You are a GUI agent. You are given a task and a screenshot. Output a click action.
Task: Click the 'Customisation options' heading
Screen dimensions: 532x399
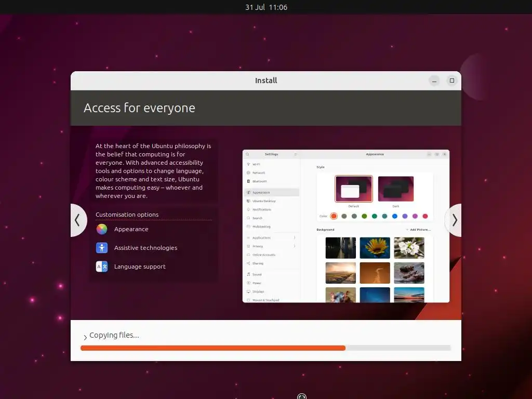(x=127, y=215)
